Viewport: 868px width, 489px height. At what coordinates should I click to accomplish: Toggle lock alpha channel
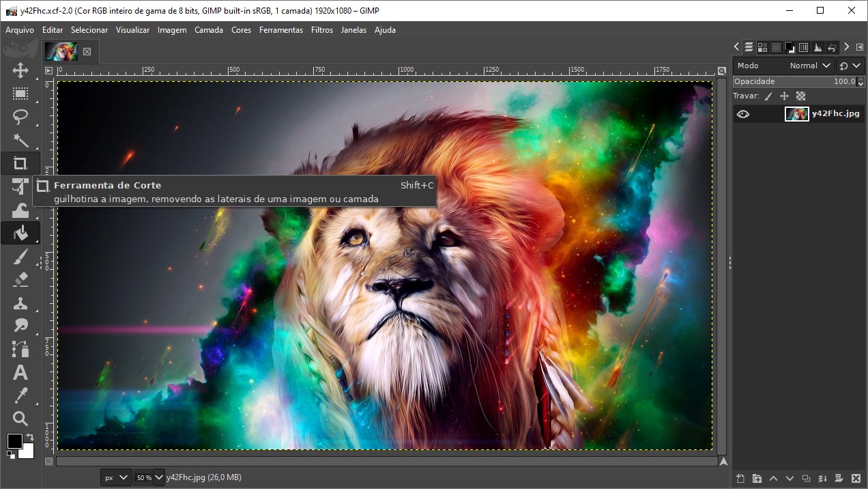[x=800, y=96]
